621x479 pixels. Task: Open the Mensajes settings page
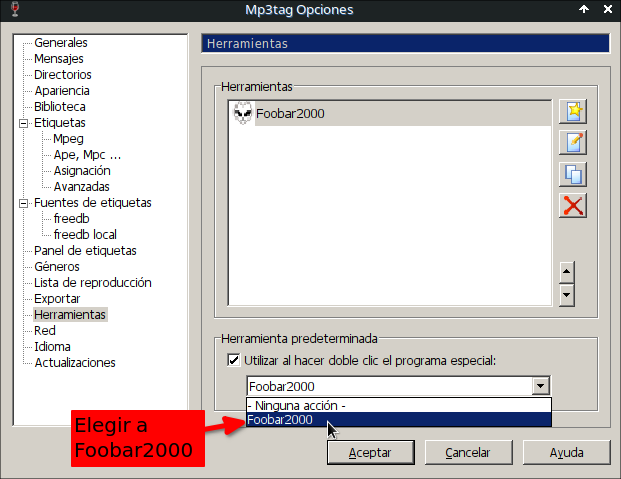coord(59,59)
